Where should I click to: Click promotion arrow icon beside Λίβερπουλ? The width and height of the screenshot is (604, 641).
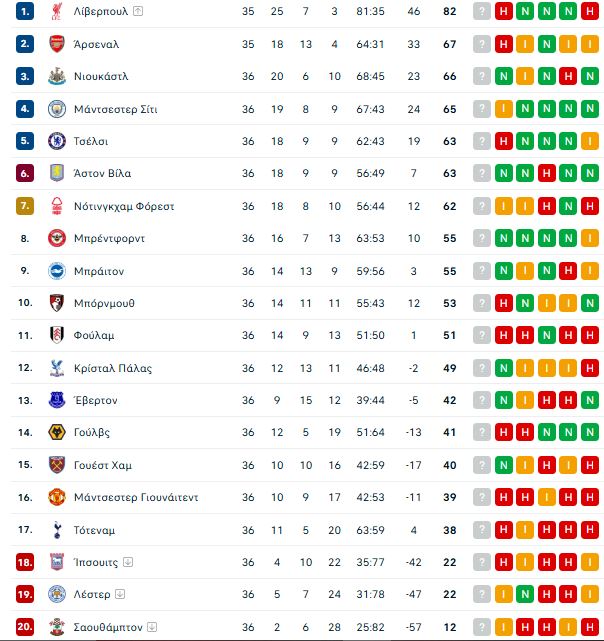coord(138,11)
